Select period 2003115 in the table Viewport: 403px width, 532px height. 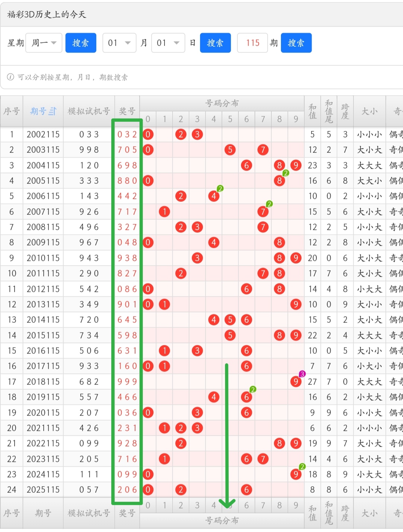click(x=43, y=150)
